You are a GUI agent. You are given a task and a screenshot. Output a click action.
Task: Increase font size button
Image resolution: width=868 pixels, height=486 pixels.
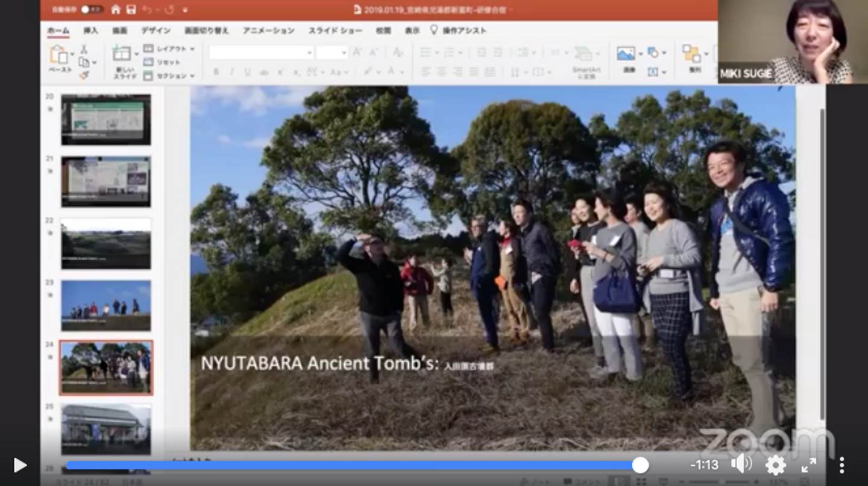point(357,52)
